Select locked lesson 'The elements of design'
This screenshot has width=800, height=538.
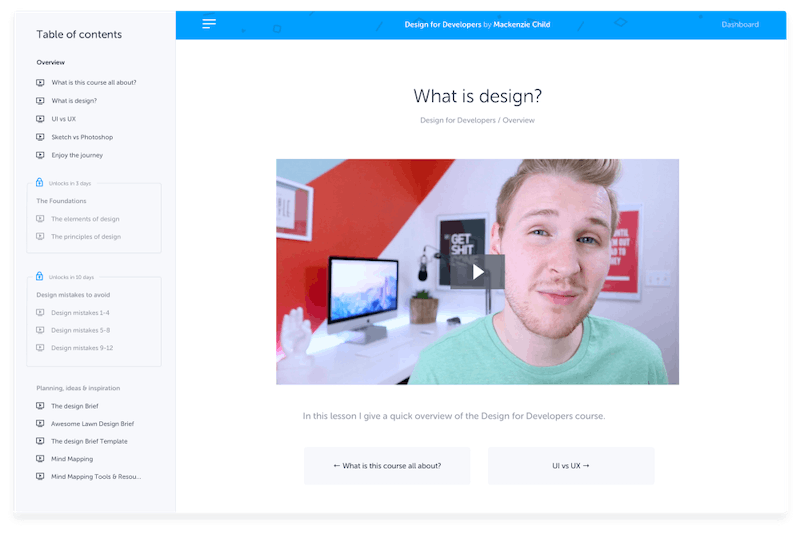[85, 219]
